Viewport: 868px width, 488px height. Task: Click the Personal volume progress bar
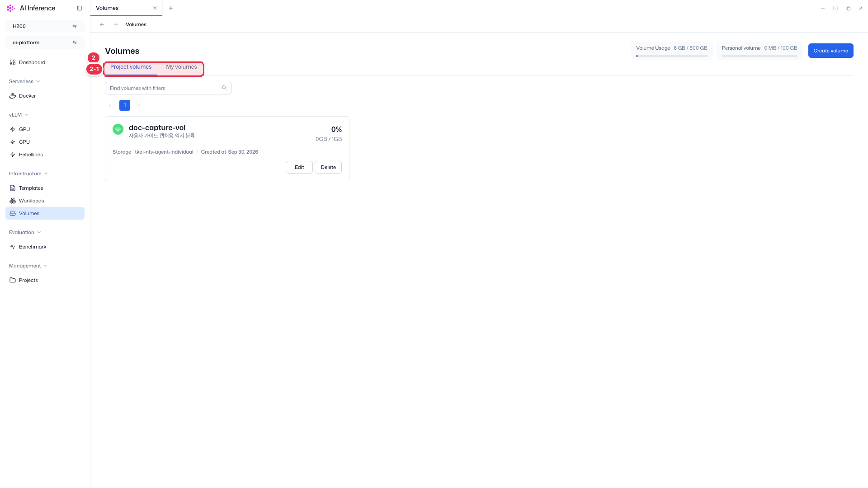pyautogui.click(x=759, y=56)
